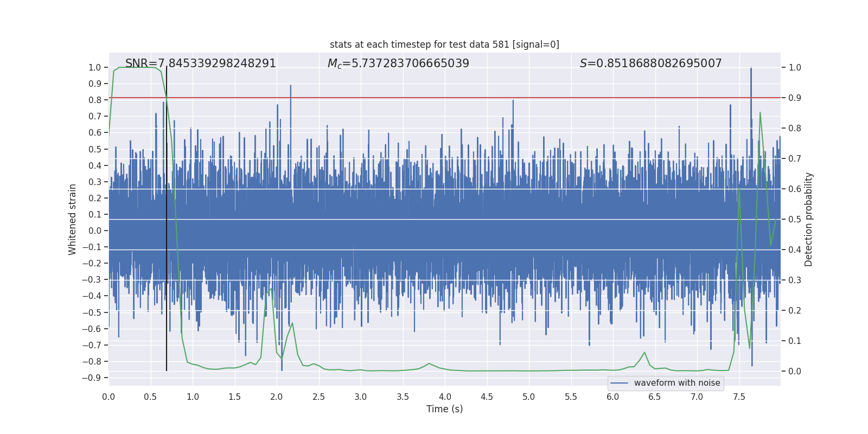This screenshot has height=434, width=868.
Task: Click the blue line sample in the legend
Action: (x=619, y=383)
